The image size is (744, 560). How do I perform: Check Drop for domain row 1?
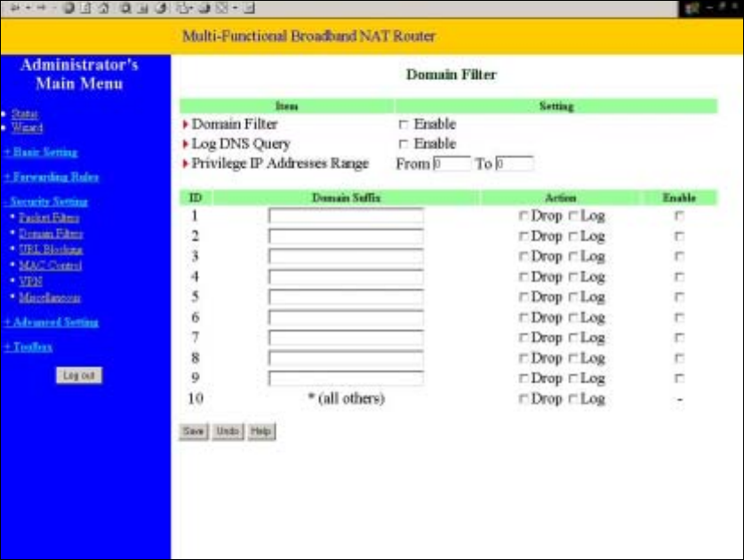[524, 216]
